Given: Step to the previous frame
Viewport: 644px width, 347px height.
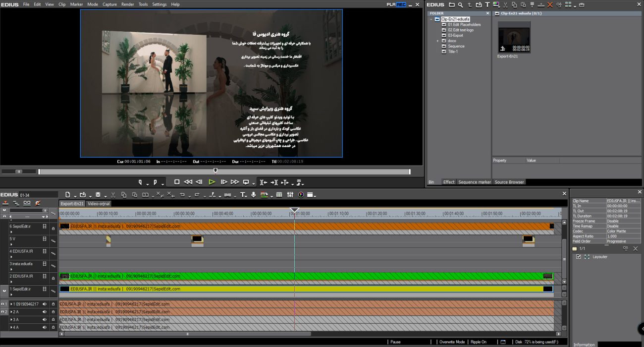Looking at the screenshot, I should coord(199,182).
